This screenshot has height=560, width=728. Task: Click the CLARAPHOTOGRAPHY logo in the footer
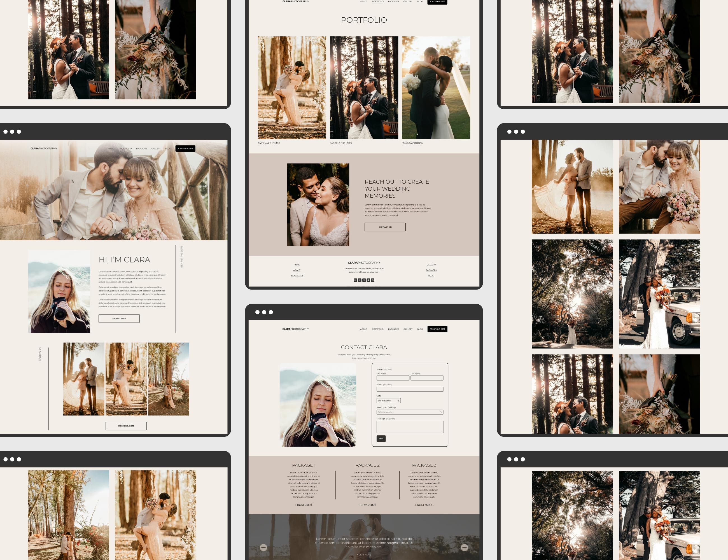(x=364, y=263)
